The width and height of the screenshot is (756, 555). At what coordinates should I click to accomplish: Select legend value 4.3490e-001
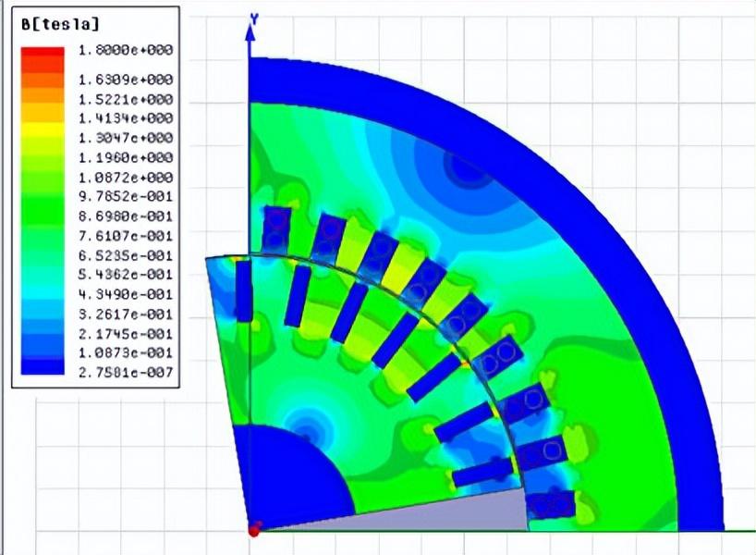click(x=126, y=294)
